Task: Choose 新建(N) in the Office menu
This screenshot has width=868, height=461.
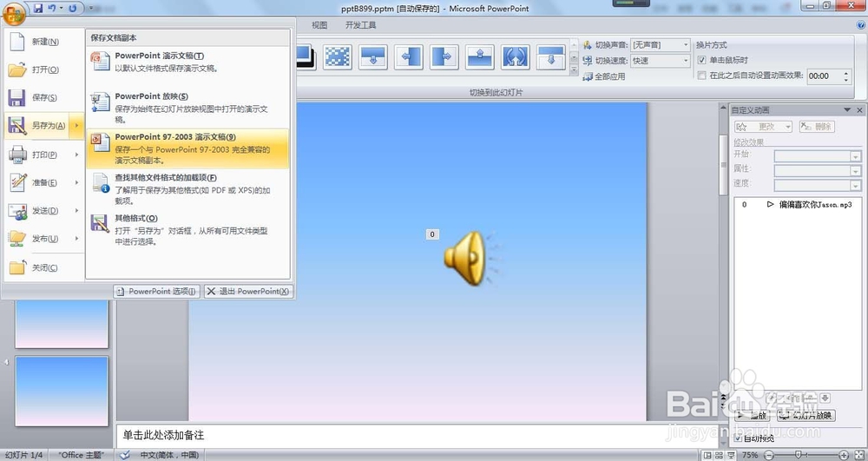Action: point(44,42)
